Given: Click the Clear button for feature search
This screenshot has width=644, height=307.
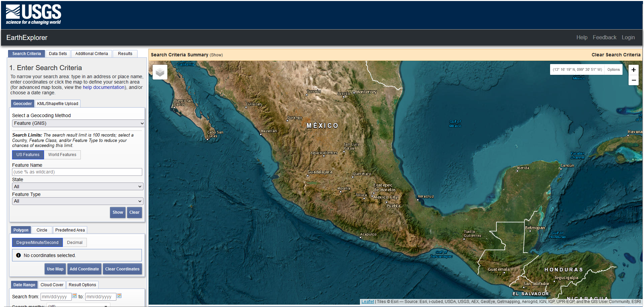Looking at the screenshot, I should (x=135, y=212).
